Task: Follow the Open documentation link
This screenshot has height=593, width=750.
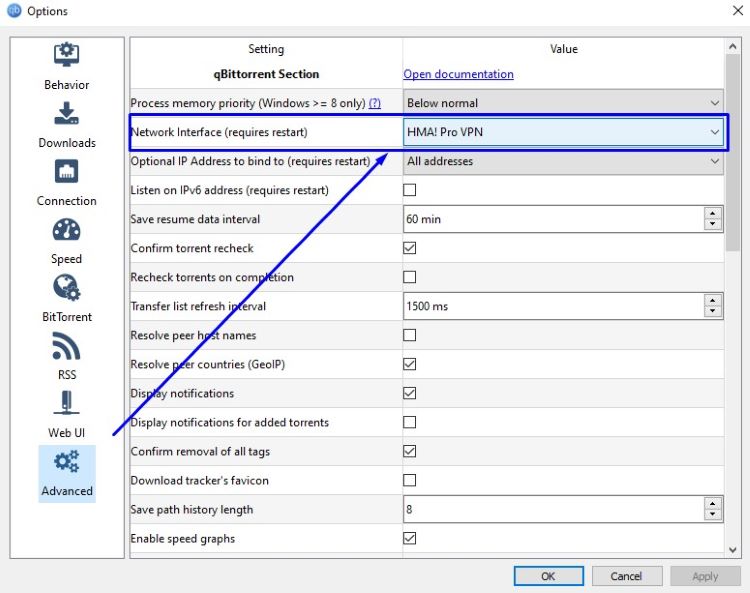Action: pyautogui.click(x=458, y=74)
